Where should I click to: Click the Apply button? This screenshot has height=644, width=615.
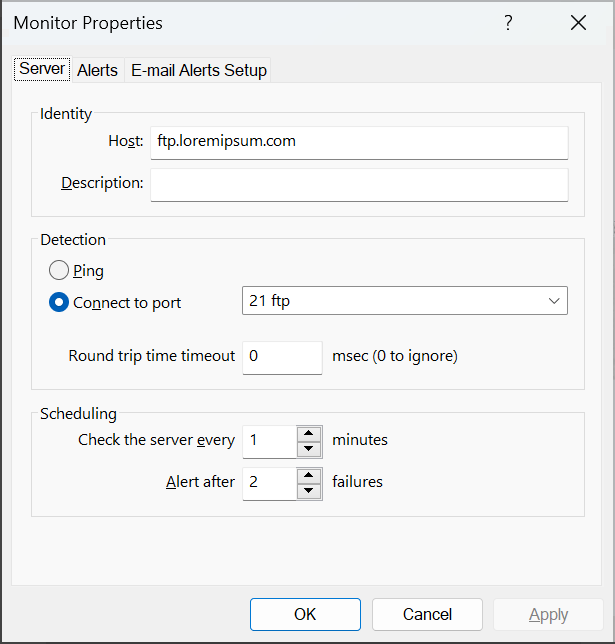coord(548,614)
